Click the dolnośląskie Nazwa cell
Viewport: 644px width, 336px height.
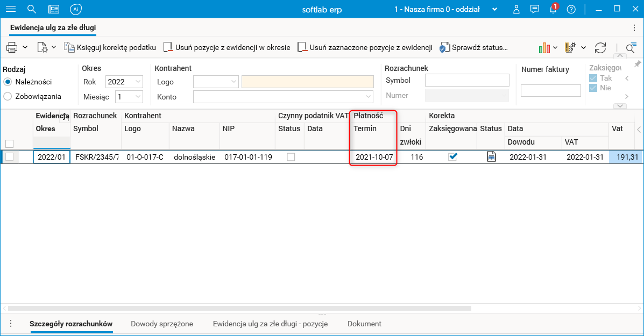[x=195, y=157]
